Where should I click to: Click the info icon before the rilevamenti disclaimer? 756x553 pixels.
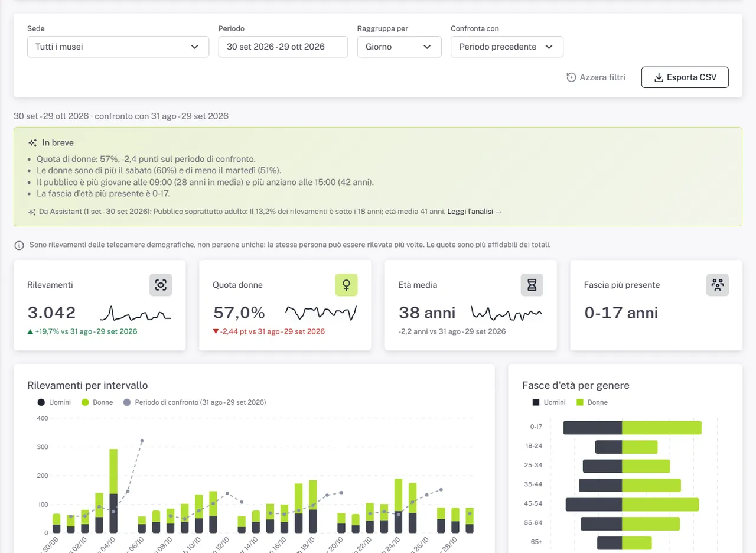click(x=19, y=245)
